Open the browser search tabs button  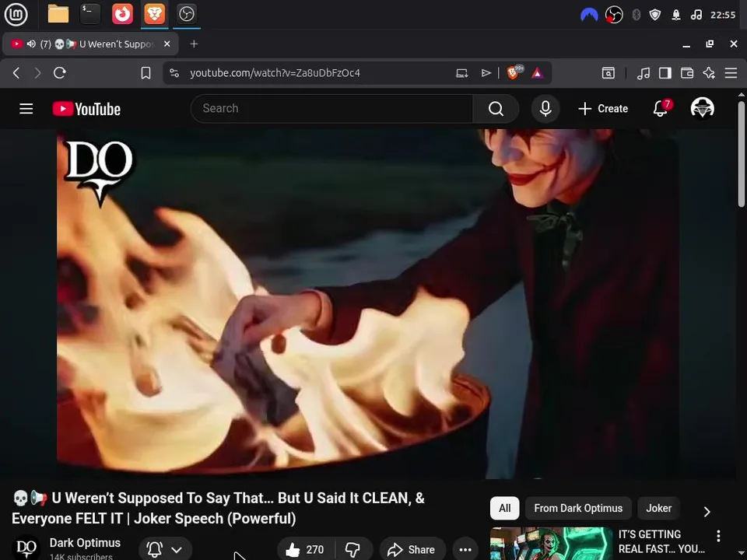[608, 73]
